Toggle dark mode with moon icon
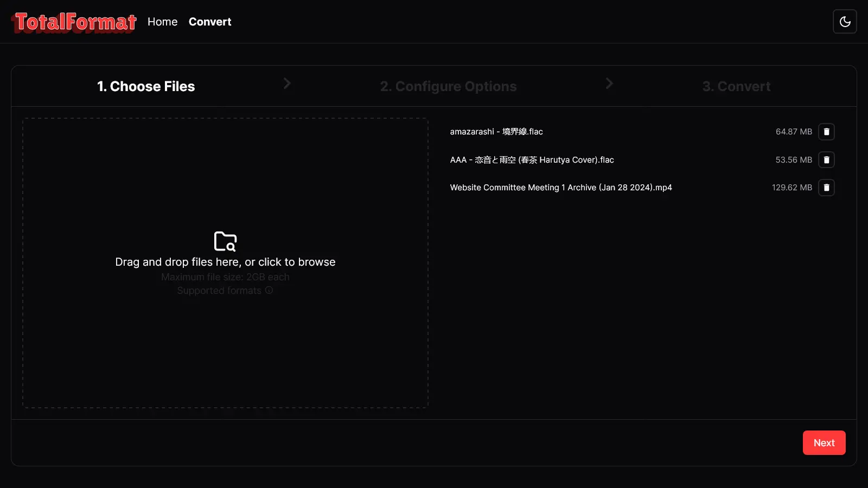 845,22
